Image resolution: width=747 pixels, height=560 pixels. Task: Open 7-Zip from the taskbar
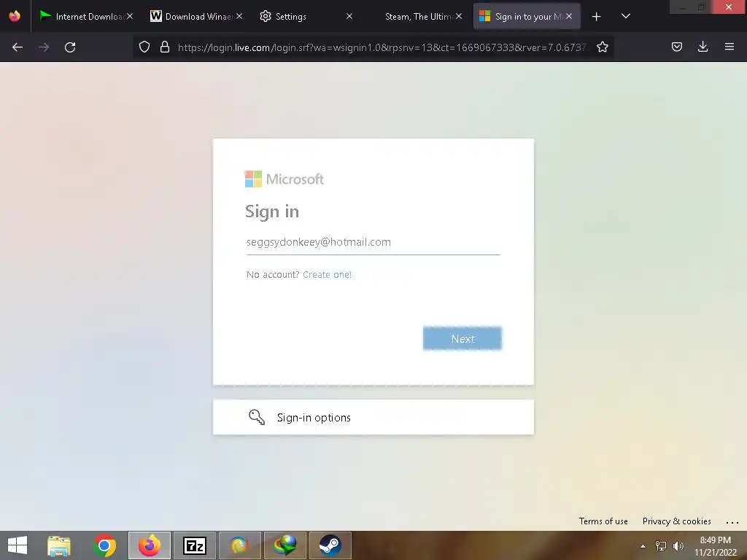[x=194, y=545]
